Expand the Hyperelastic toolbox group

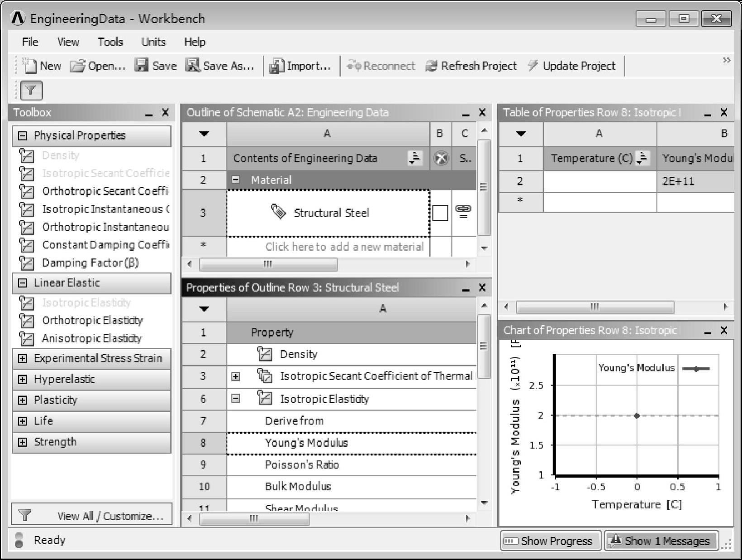22,380
